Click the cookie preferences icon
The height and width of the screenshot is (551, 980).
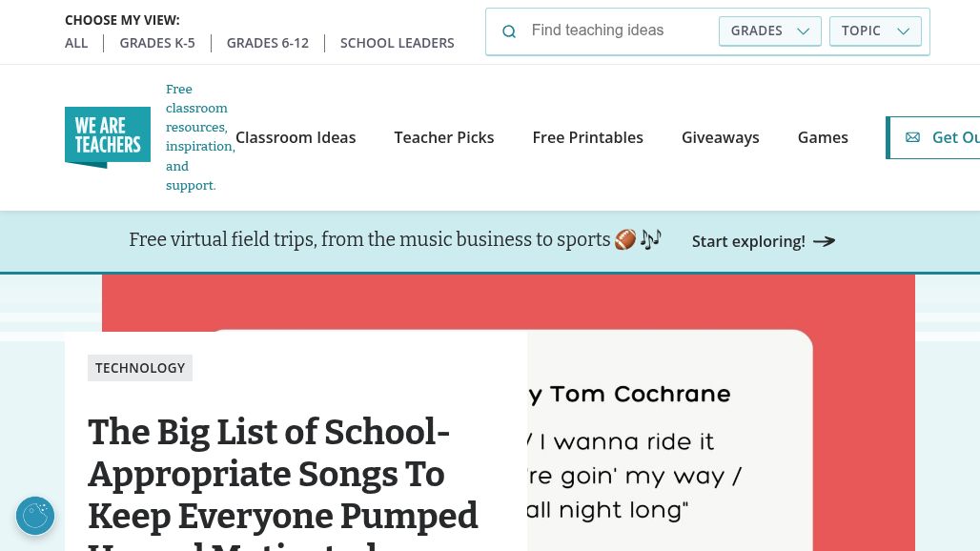click(x=35, y=516)
